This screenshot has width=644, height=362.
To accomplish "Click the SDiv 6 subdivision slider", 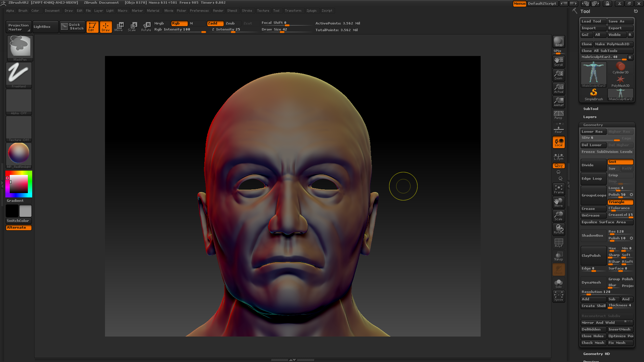I will pos(600,138).
